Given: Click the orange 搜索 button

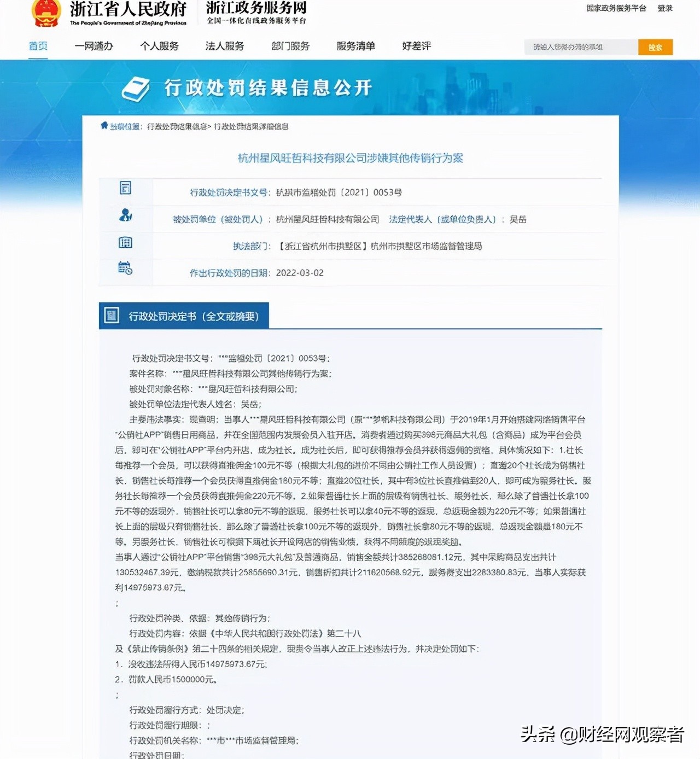Looking at the screenshot, I should point(655,47).
